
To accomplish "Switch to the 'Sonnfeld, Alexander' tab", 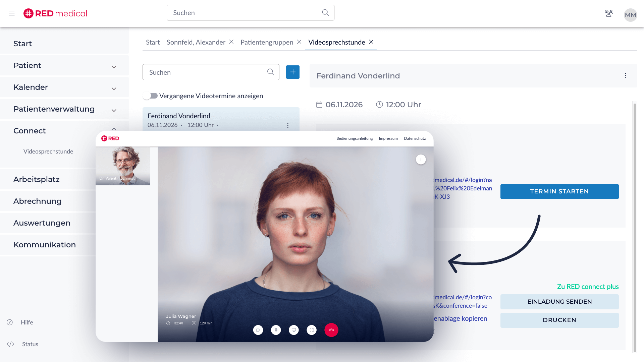I will [x=196, y=42].
